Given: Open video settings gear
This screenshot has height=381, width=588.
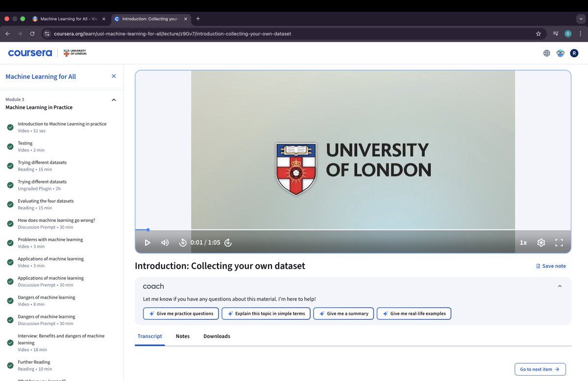Looking at the screenshot, I should [541, 243].
